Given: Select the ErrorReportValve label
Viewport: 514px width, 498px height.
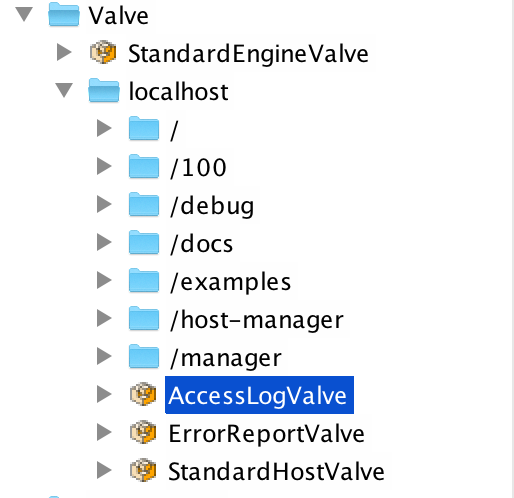Looking at the screenshot, I should pos(266,434).
